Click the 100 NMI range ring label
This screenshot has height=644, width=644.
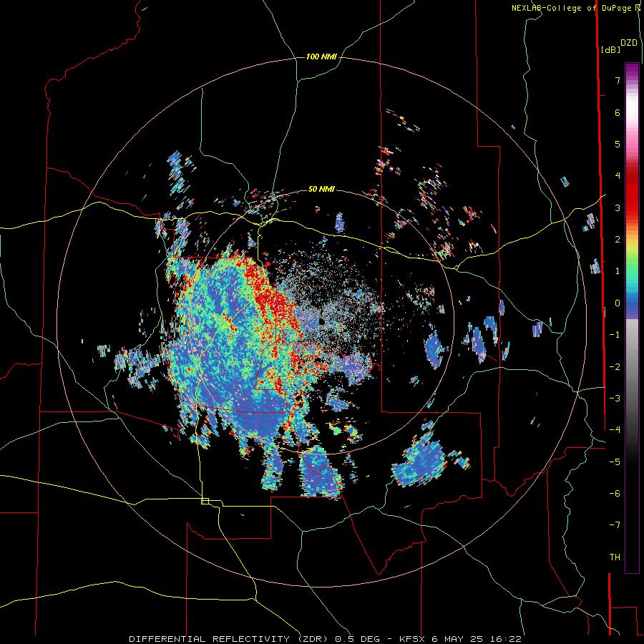(321, 57)
